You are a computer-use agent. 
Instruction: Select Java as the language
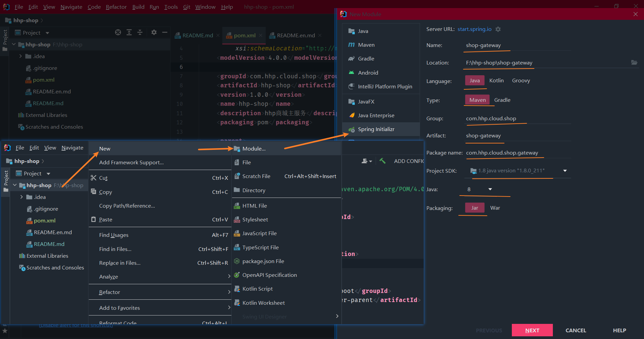475,80
